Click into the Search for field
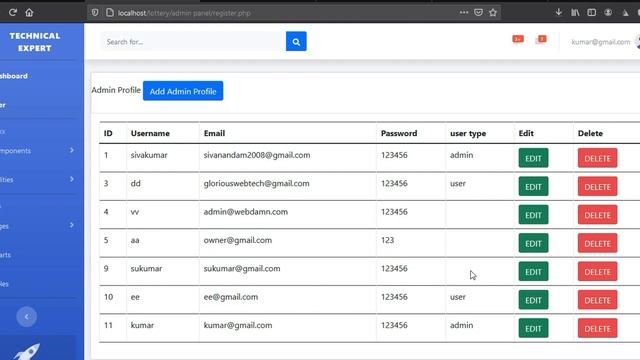Viewport: 640px width, 360px height. 193,42
